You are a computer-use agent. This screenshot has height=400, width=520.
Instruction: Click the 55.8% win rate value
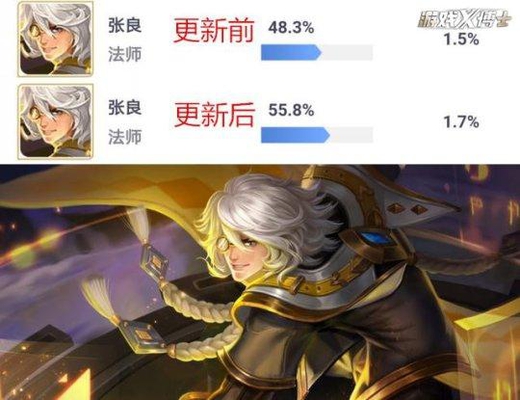pos(291,110)
